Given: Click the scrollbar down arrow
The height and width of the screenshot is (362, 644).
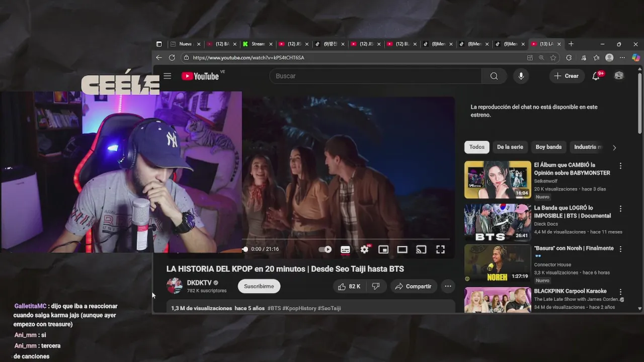Looking at the screenshot, I should pyautogui.click(x=640, y=309).
